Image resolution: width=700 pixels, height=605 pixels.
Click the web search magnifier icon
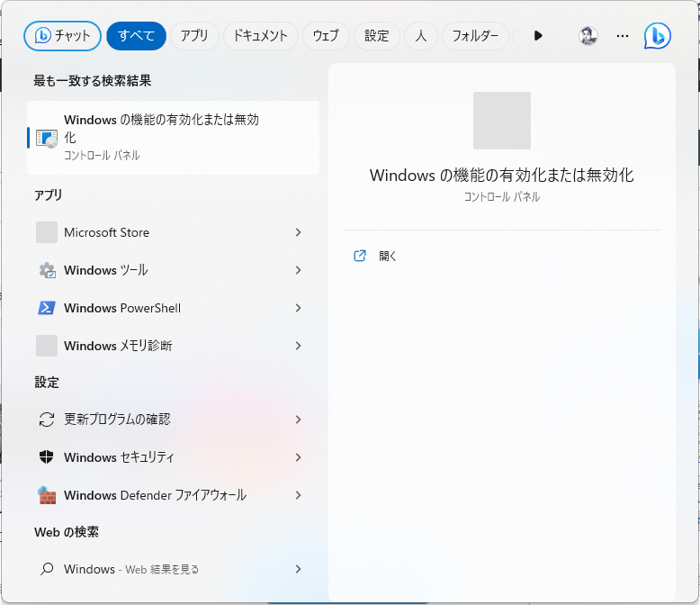click(47, 569)
